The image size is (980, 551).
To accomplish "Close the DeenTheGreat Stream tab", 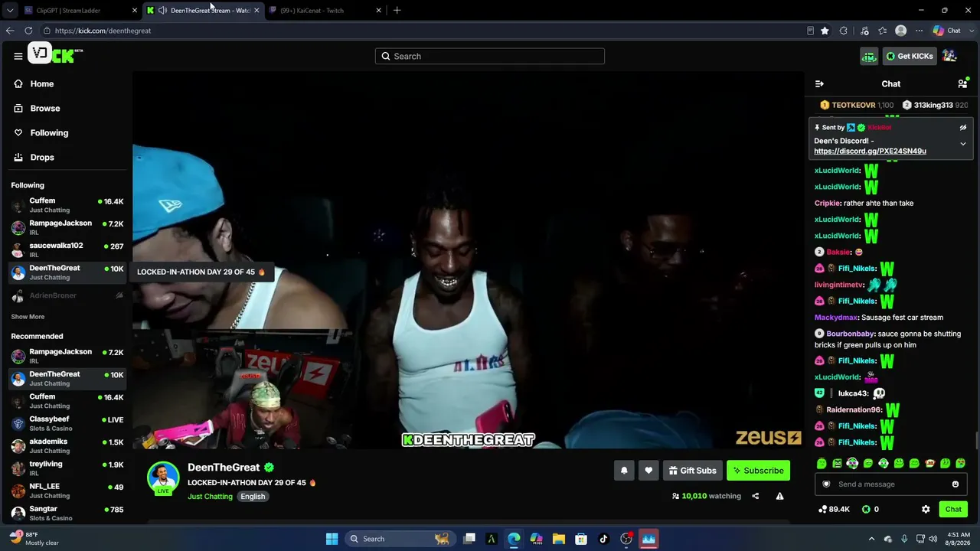I will click(x=256, y=11).
